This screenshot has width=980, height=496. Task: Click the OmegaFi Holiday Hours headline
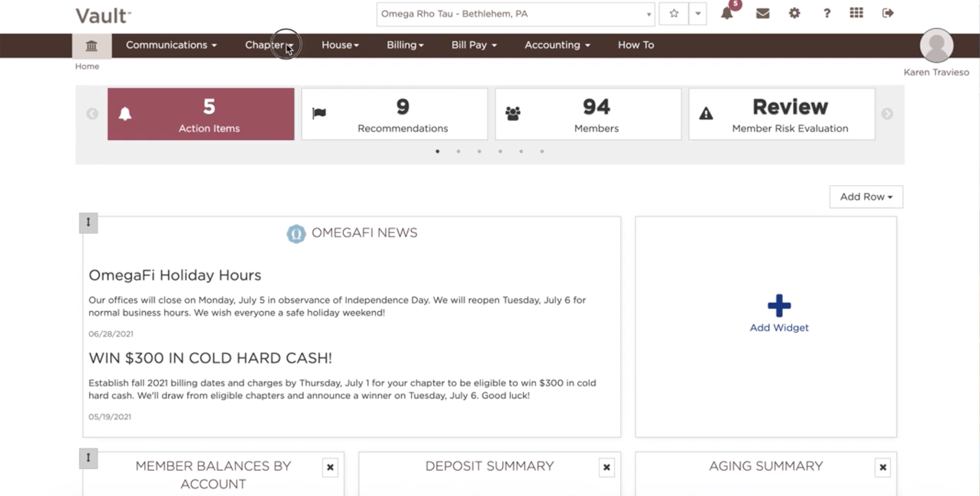pos(175,275)
